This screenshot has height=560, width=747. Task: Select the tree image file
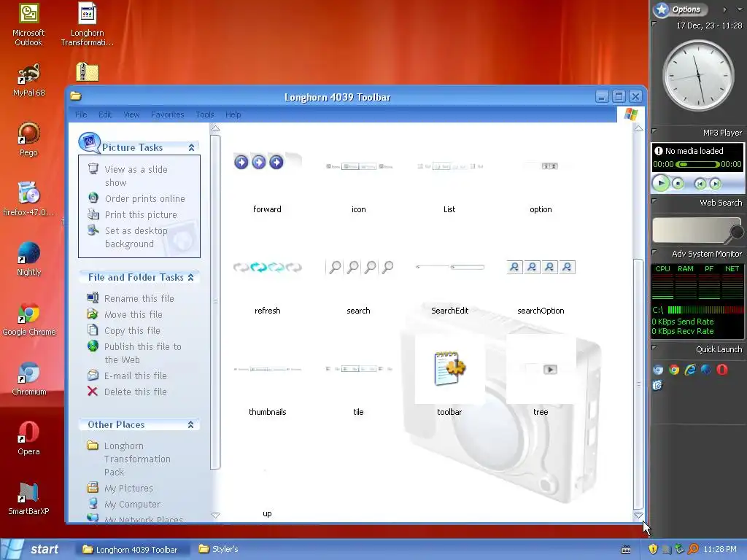[x=541, y=369]
